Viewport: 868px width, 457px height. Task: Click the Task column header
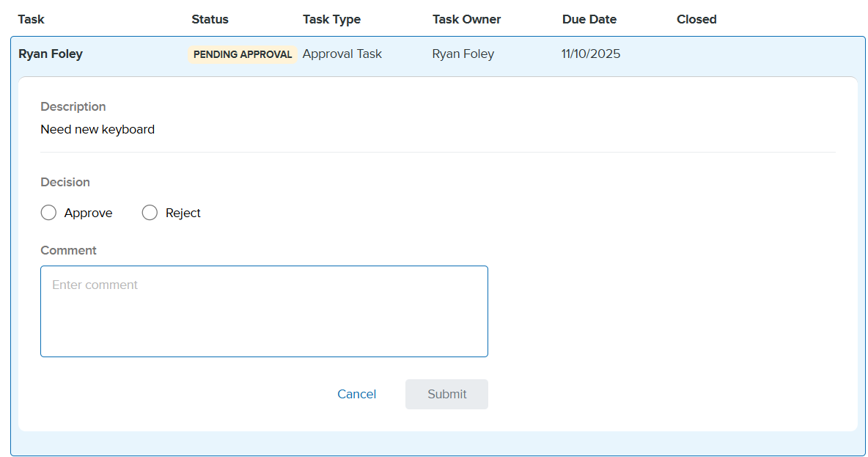coord(32,20)
